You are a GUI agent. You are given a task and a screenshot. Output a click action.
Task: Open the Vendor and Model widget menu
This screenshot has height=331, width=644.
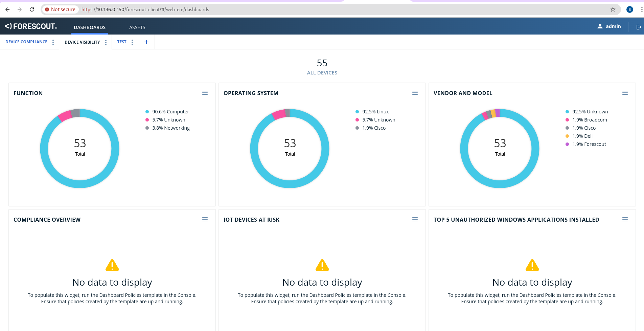625,93
